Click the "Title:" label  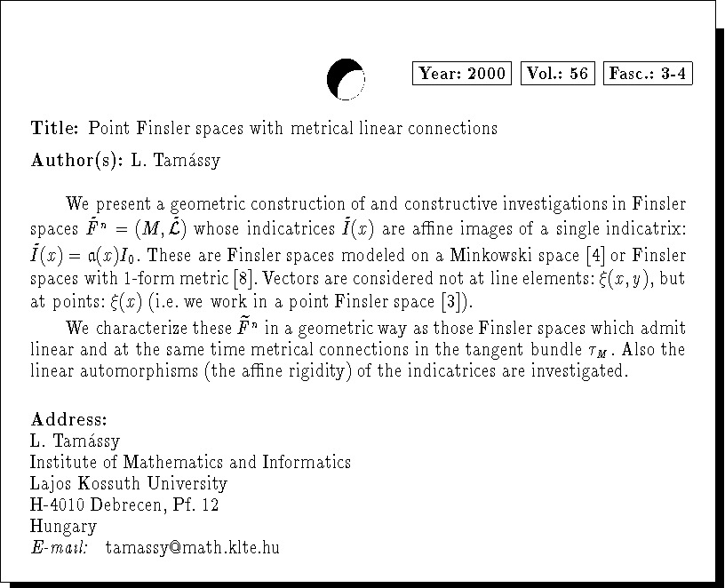[x=55, y=128]
